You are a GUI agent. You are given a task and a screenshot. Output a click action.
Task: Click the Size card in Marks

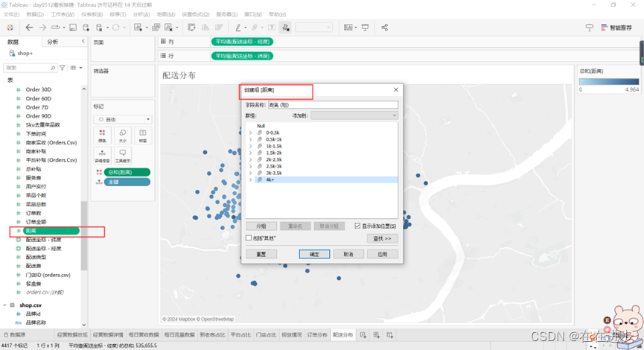122,135
